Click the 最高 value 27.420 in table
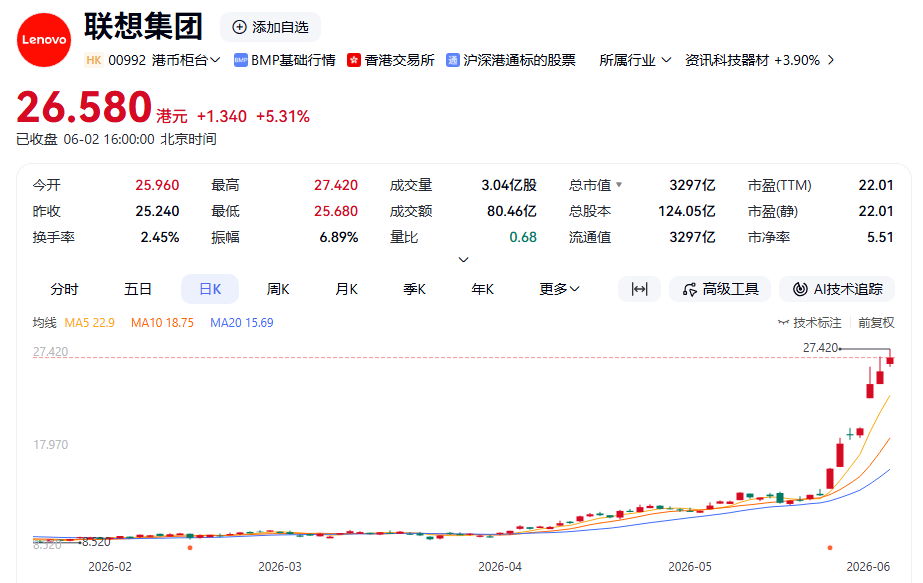 point(336,185)
